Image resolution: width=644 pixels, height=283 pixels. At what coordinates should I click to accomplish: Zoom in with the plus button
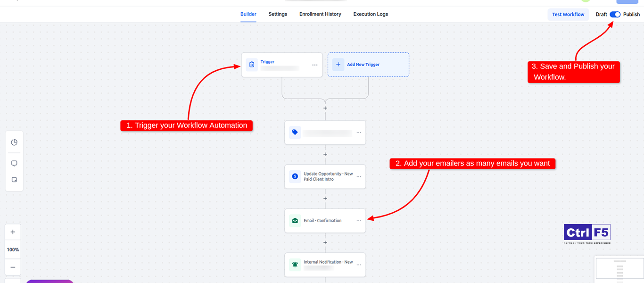13,232
